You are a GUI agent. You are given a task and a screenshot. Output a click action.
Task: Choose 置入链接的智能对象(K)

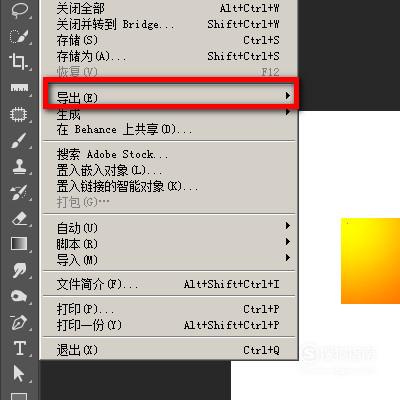pos(169,186)
